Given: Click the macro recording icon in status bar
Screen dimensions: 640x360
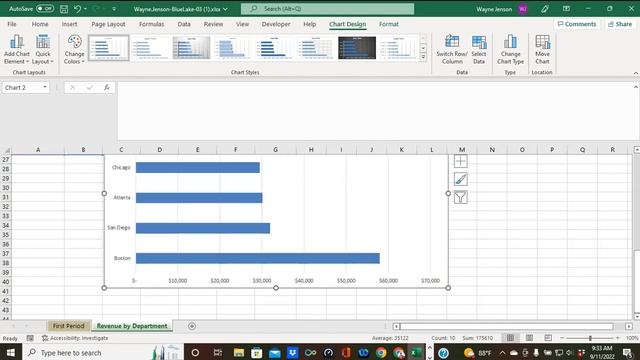Looking at the screenshot, I should pyautogui.click(x=30, y=338).
